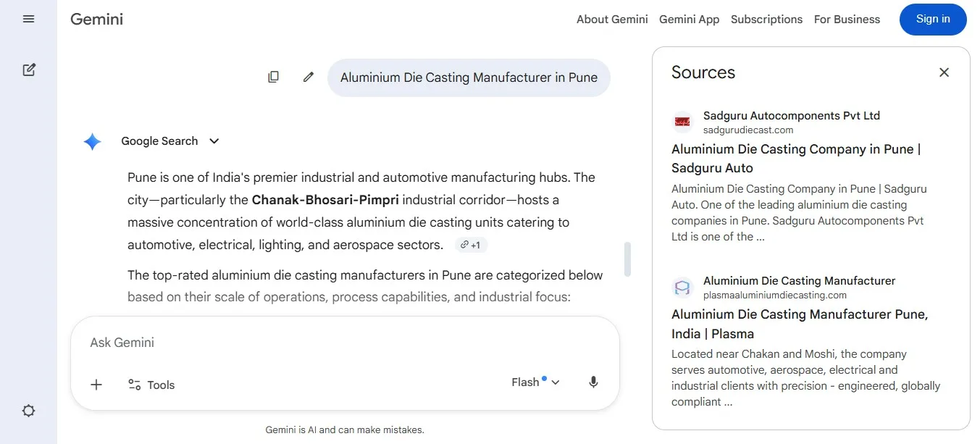Select For Business in the header
Image resolution: width=980 pixels, height=444 pixels.
(847, 20)
